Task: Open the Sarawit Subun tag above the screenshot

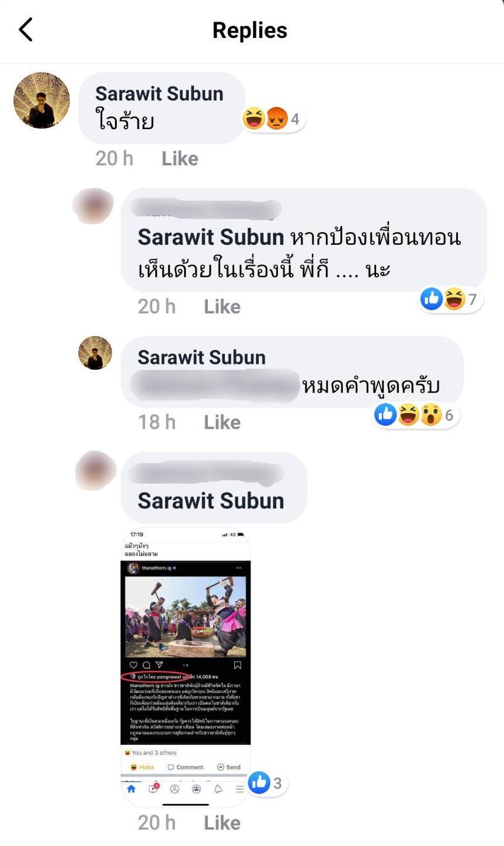Action: [x=211, y=501]
